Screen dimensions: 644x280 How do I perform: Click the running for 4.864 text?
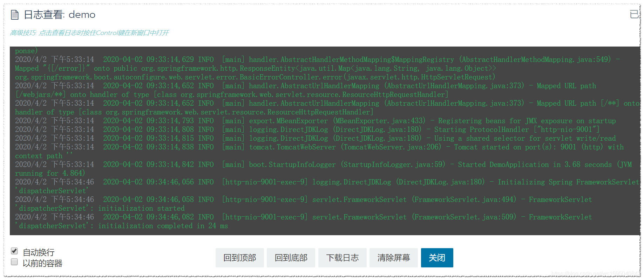pyautogui.click(x=50, y=173)
